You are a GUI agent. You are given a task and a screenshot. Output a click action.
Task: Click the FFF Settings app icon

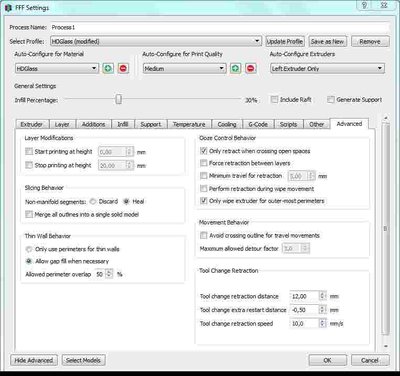(x=8, y=7)
